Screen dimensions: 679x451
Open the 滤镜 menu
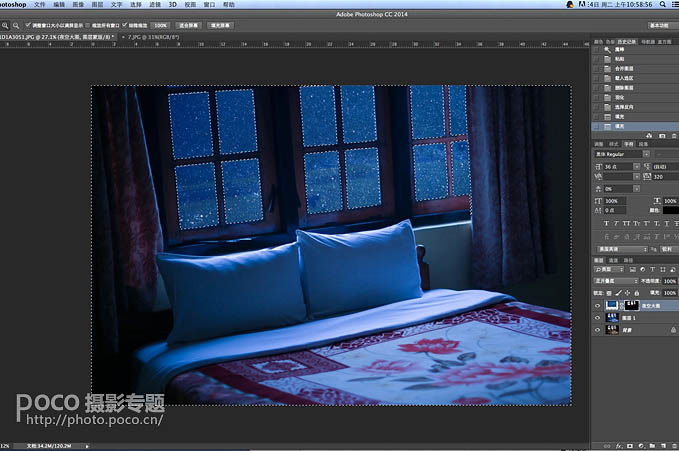[x=155, y=4]
